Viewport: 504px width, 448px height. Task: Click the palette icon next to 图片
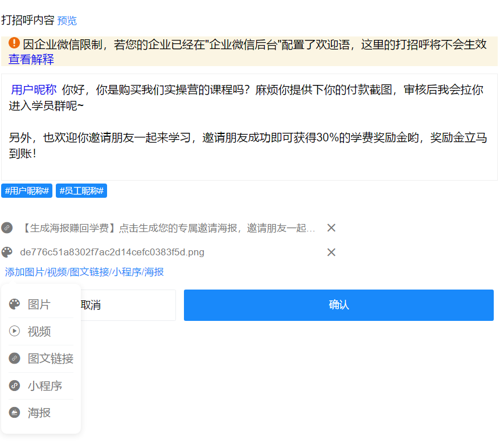(14, 304)
